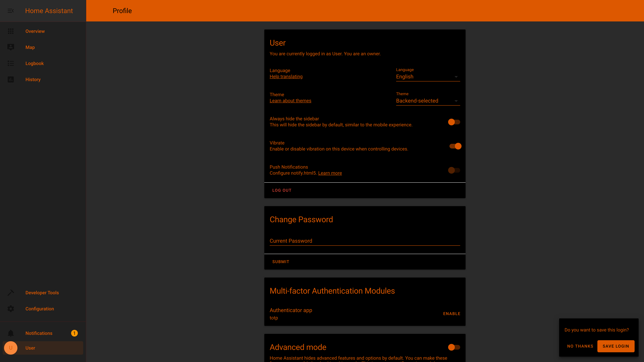This screenshot has height=362, width=644.
Task: Toggle Always hide the sidebar switch
Action: 454,122
